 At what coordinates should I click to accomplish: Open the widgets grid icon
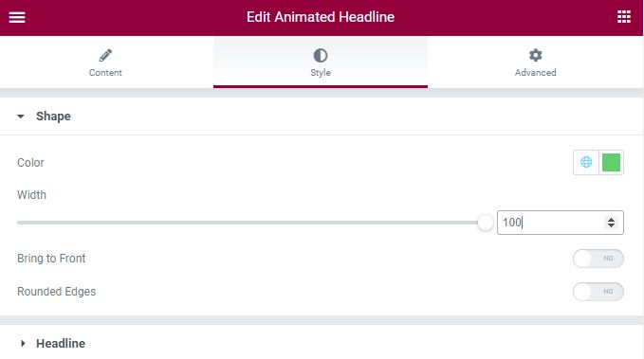click(624, 17)
